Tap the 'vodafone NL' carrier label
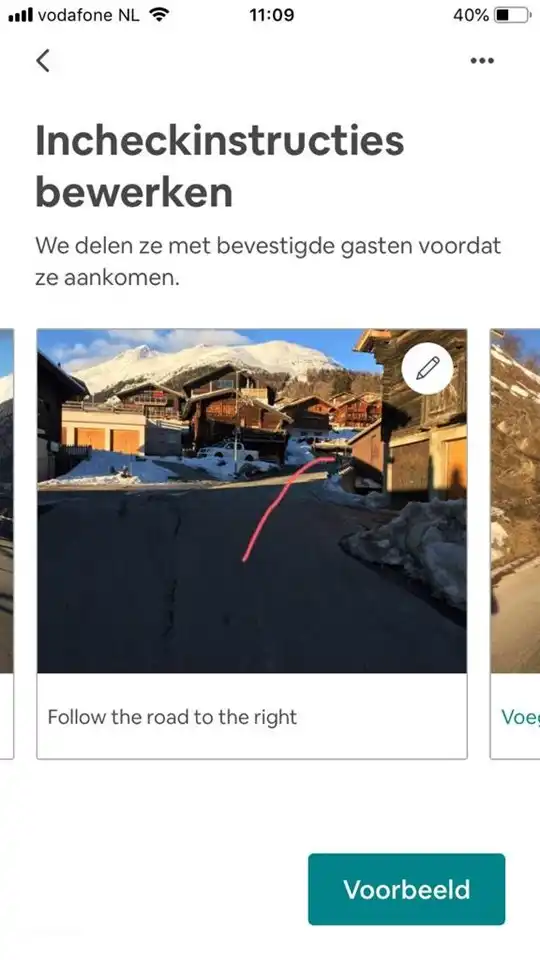 pos(89,15)
